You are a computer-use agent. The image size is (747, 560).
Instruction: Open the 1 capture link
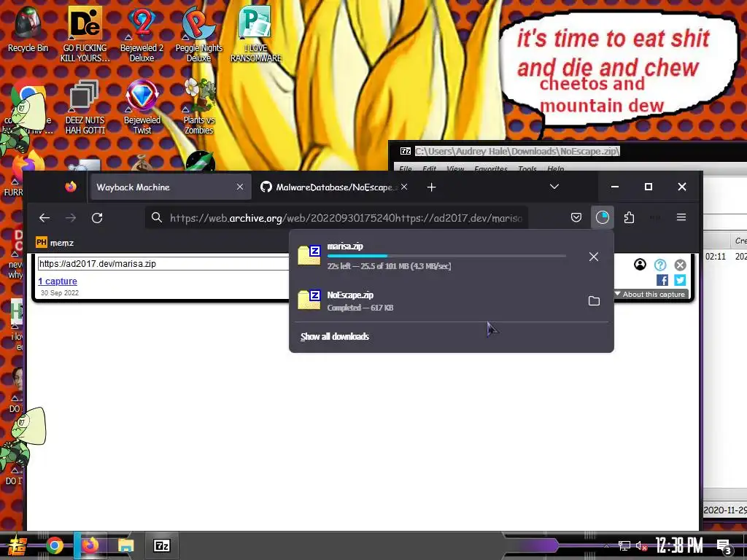pyautogui.click(x=58, y=281)
